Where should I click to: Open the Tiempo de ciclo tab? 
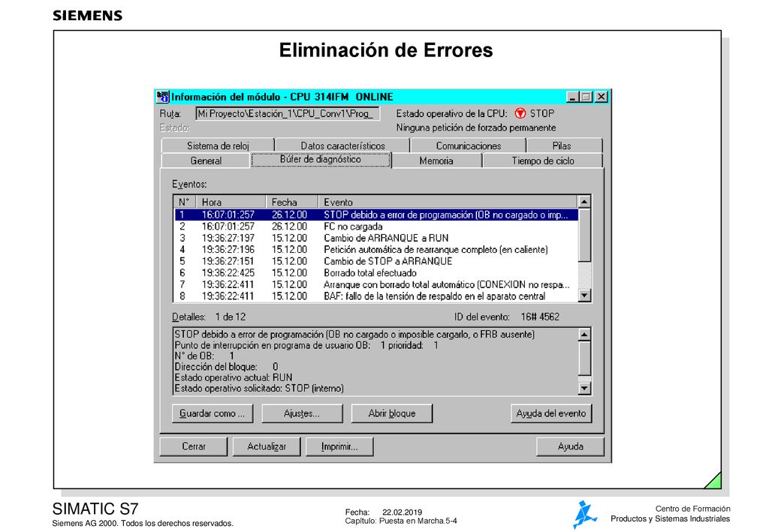[543, 161]
